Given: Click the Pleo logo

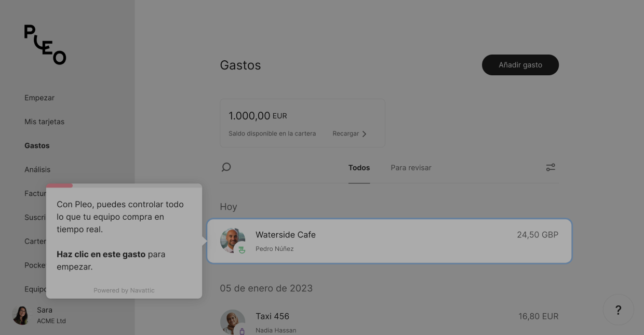Looking at the screenshot, I should (45, 45).
